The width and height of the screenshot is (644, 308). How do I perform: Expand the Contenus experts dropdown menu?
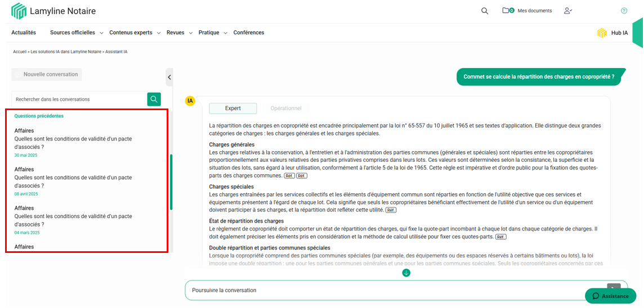135,33
